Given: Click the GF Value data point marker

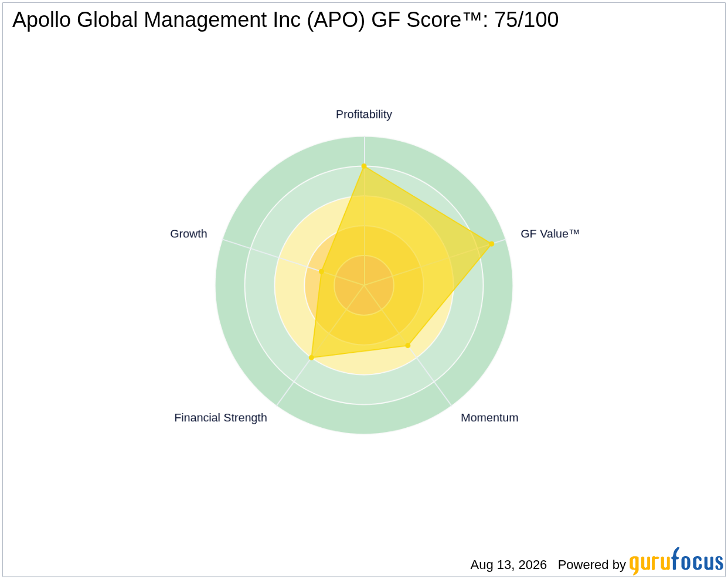Looking at the screenshot, I should [491, 244].
